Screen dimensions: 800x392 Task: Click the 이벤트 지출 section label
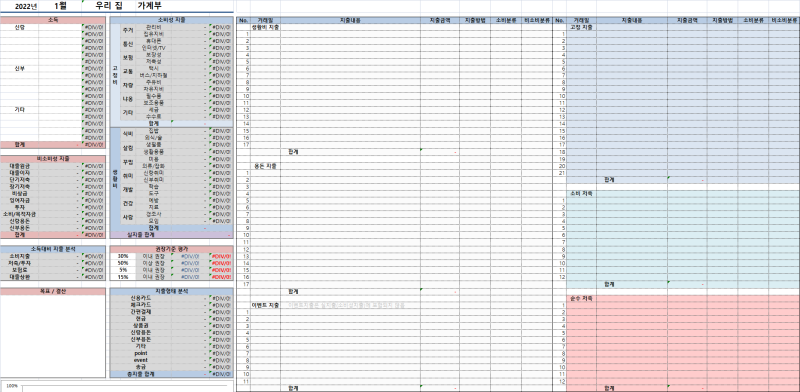265,305
